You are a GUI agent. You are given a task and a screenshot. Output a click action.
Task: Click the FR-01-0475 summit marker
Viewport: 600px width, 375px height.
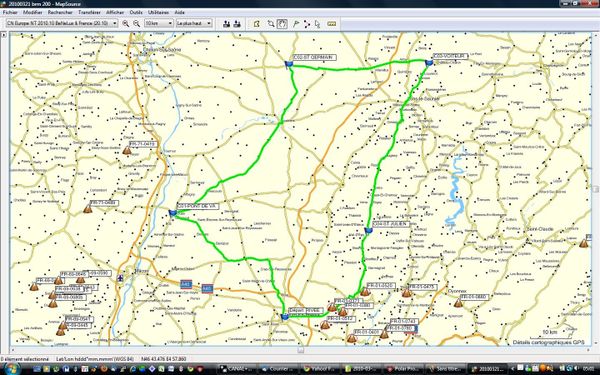[x=406, y=293]
